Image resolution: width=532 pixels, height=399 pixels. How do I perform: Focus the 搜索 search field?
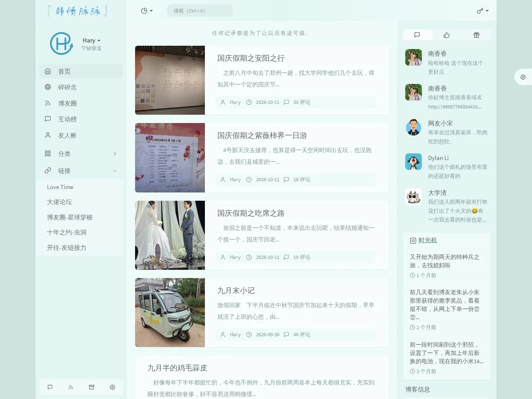200,11
